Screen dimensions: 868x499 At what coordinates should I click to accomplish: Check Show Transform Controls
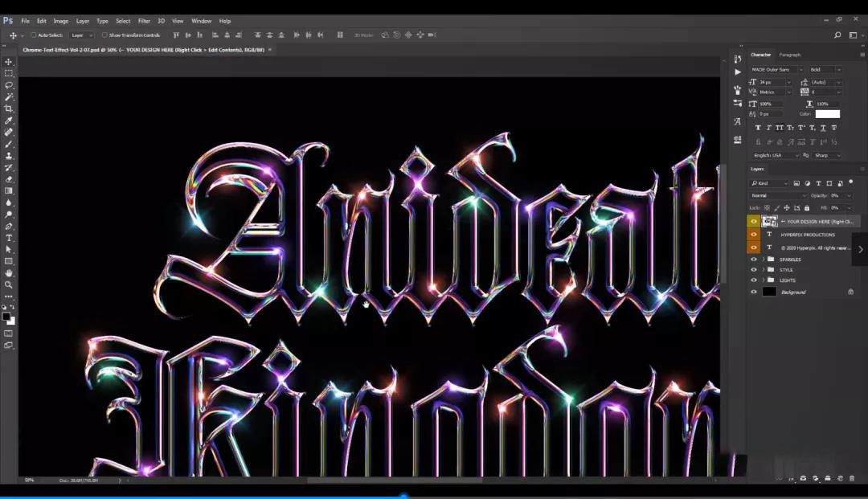[105, 35]
